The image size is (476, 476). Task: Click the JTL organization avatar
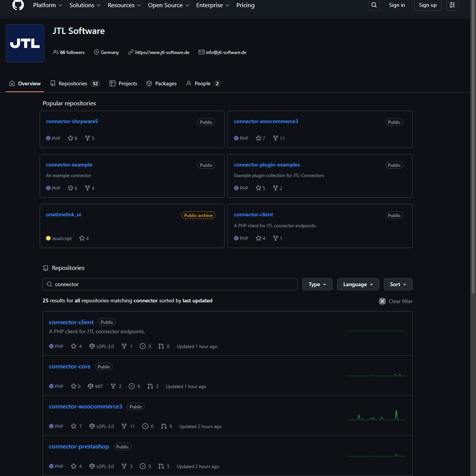click(x=25, y=43)
